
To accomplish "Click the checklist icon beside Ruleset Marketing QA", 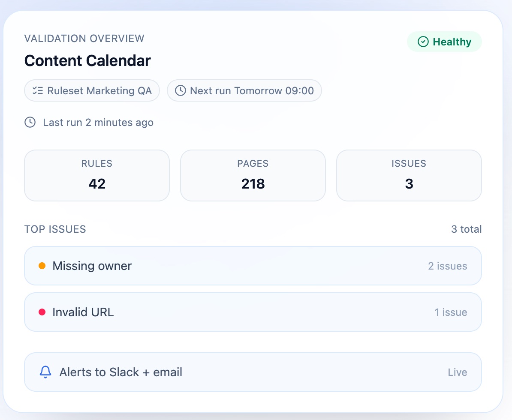I will (x=38, y=91).
